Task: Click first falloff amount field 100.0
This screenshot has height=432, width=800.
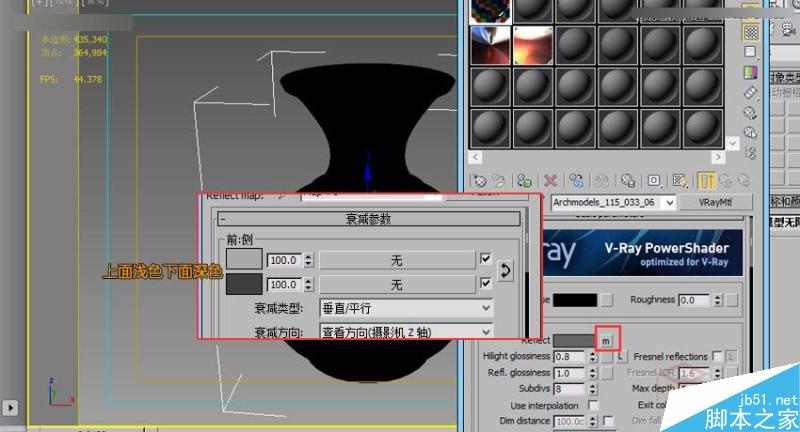Action: [x=285, y=260]
